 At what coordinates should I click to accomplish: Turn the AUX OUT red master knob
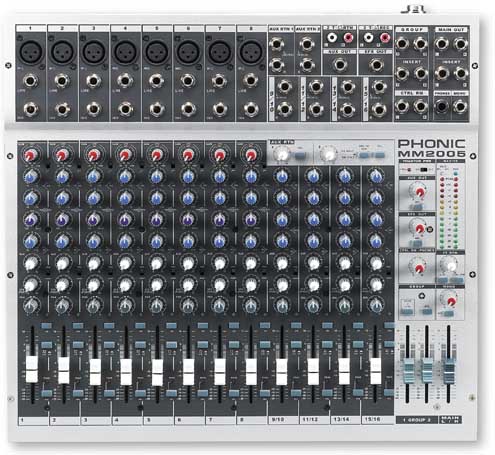pyautogui.click(x=419, y=192)
